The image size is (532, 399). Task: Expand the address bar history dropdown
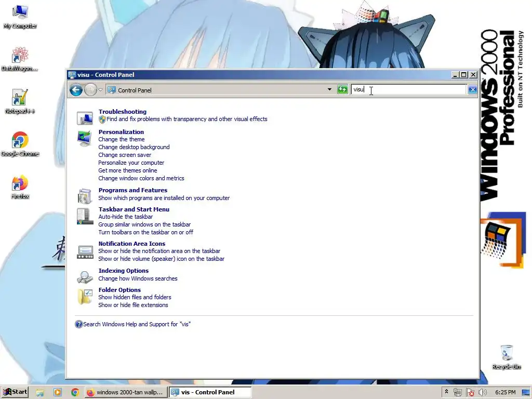(x=329, y=89)
